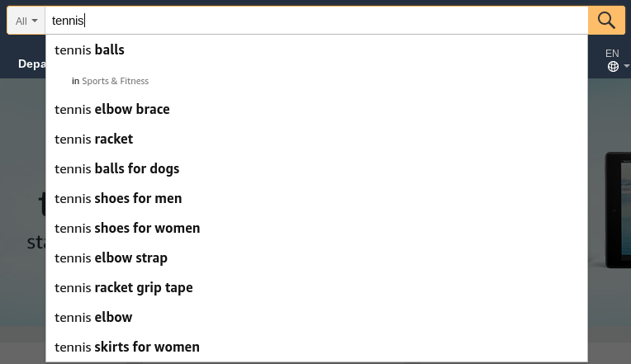The image size is (631, 364).
Task: Click the globe language icon
Action: pos(613,66)
